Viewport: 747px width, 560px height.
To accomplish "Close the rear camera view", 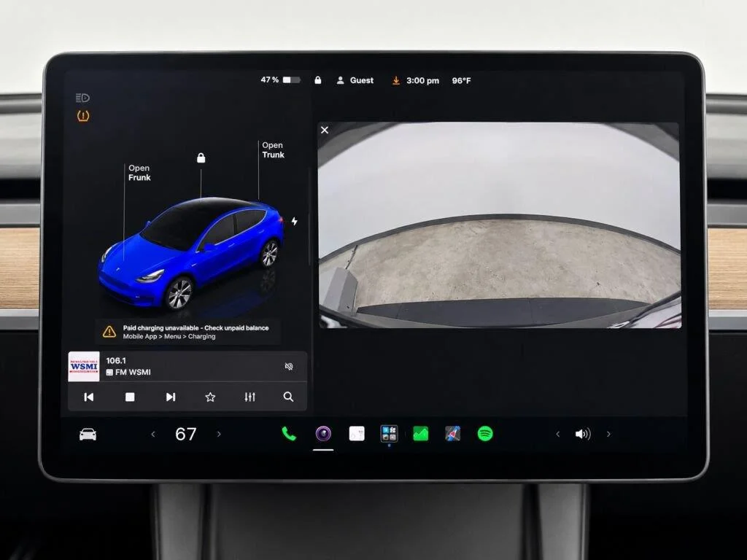I will tap(325, 130).
